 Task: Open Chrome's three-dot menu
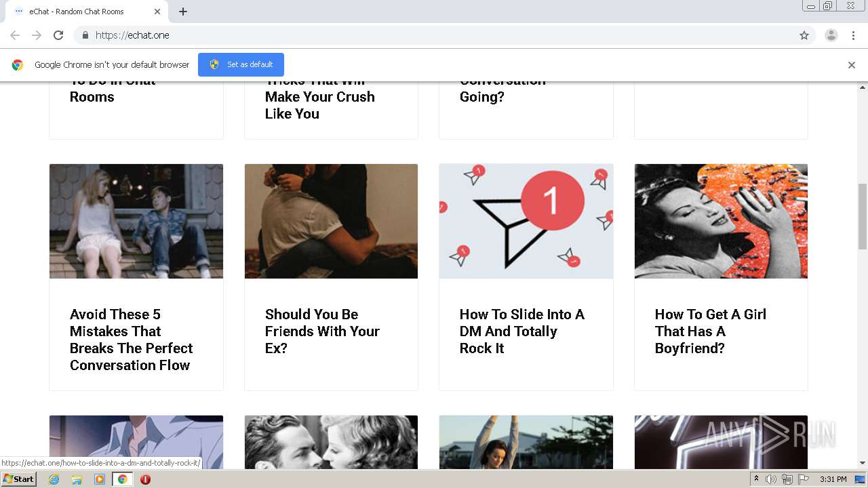(854, 35)
